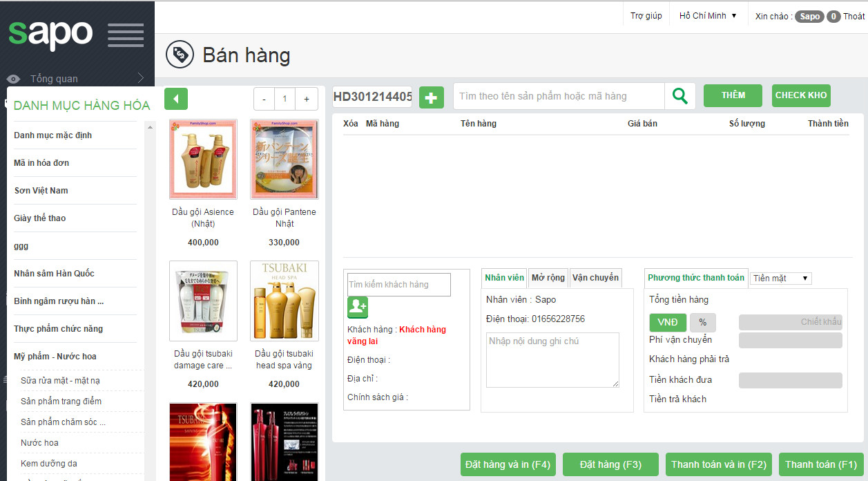868x481 pixels.
Task: Click the Phí vận chuyển field
Action: [x=791, y=340]
